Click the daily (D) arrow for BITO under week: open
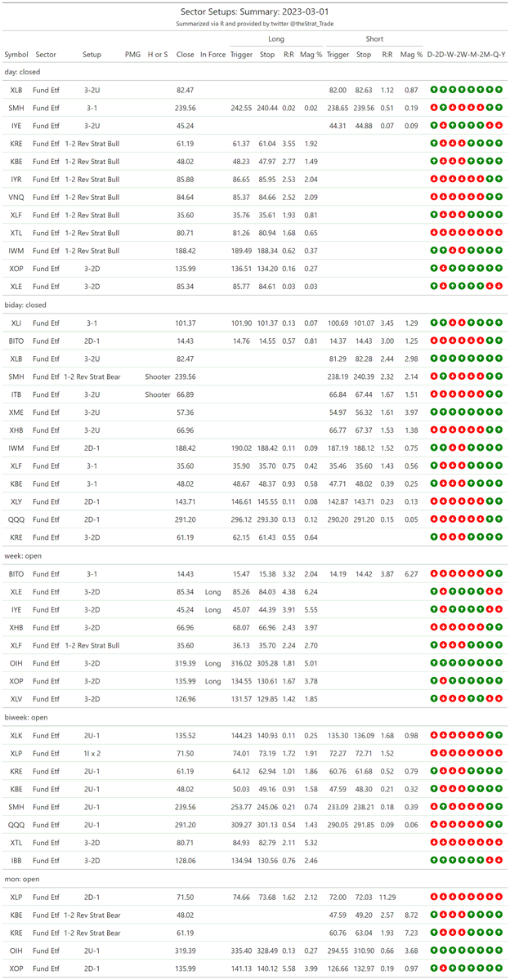 (434, 574)
